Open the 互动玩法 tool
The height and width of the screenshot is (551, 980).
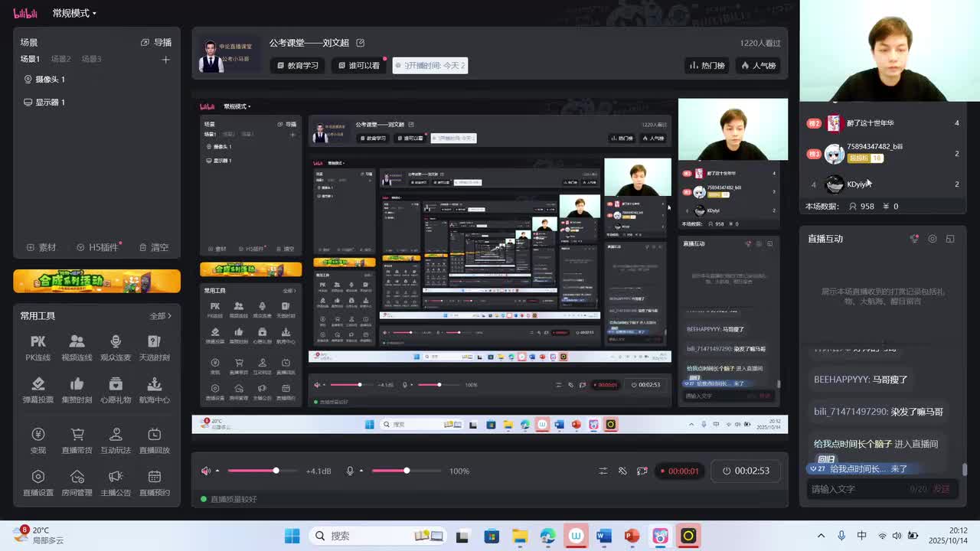(x=116, y=440)
